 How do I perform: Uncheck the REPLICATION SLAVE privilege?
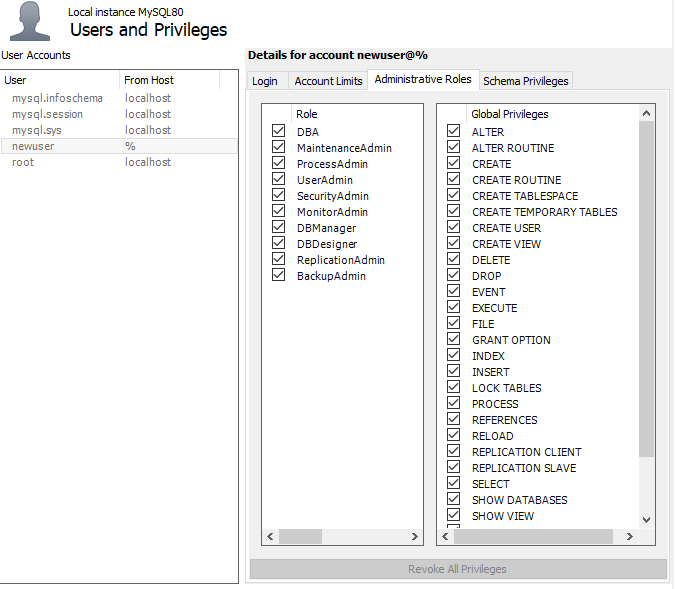point(453,466)
